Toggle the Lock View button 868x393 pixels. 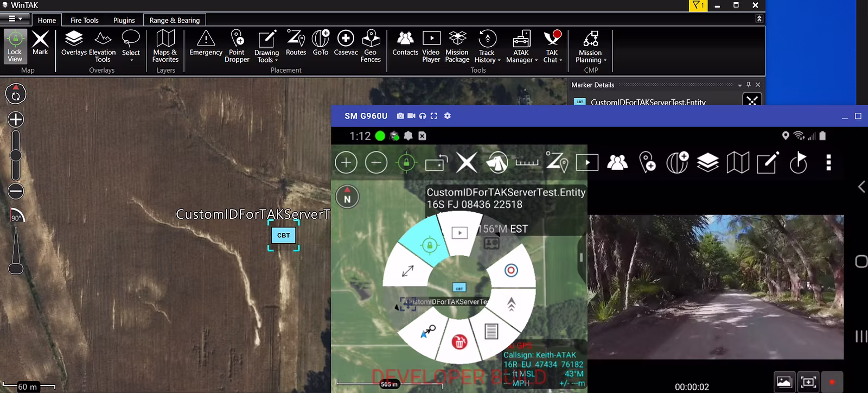pyautogui.click(x=15, y=46)
